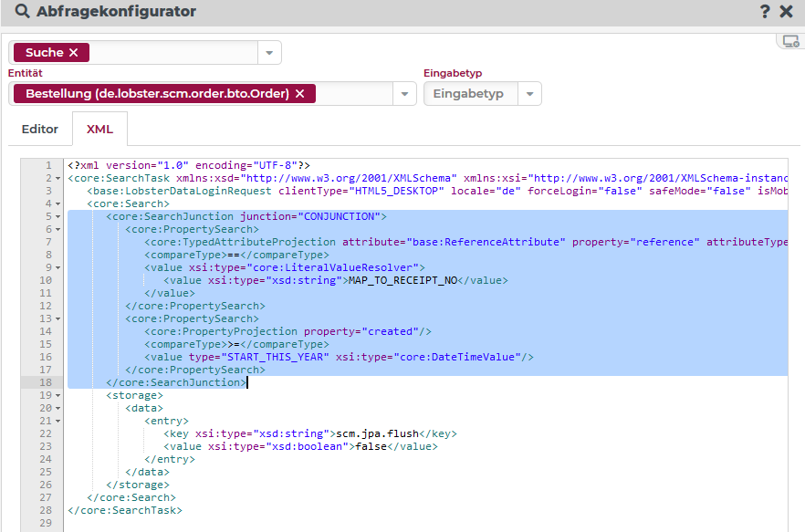Open the Suche dropdown arrow

click(x=269, y=53)
